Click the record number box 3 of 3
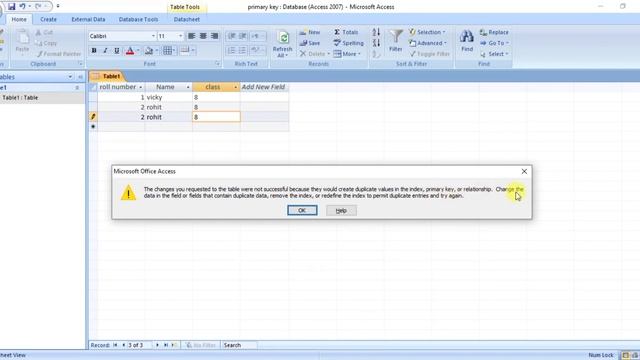The height and width of the screenshot is (360, 640). [140, 345]
